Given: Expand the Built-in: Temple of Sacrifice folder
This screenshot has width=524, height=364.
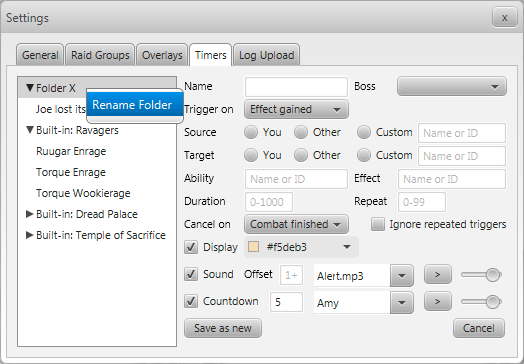Looking at the screenshot, I should click(x=30, y=235).
